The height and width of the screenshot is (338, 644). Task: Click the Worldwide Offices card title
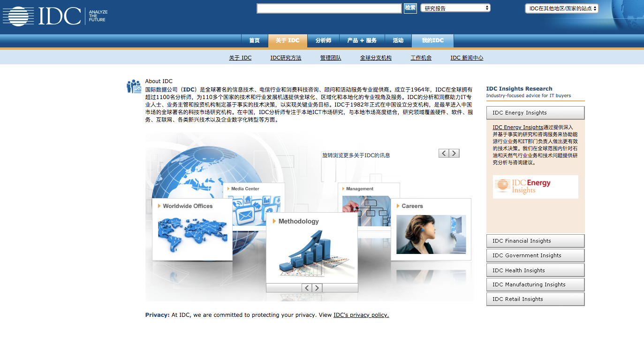click(x=188, y=206)
